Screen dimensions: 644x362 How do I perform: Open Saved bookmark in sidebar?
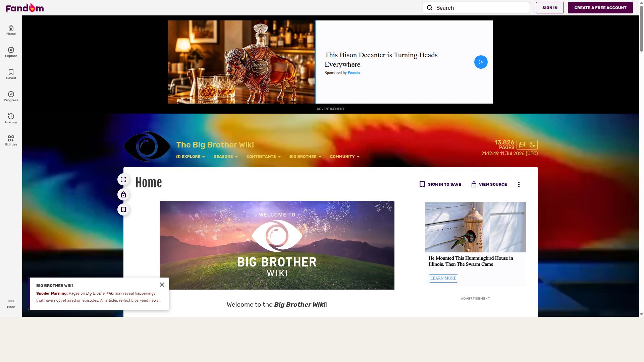pos(11,74)
